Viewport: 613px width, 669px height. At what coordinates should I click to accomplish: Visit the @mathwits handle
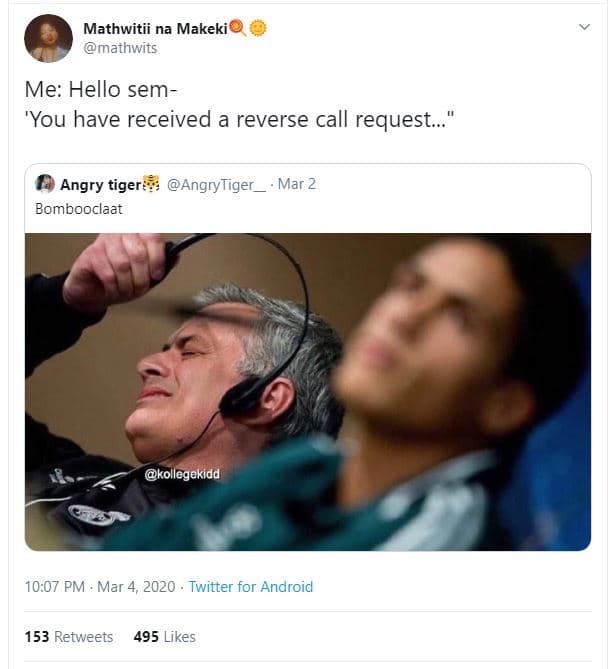(x=120, y=47)
